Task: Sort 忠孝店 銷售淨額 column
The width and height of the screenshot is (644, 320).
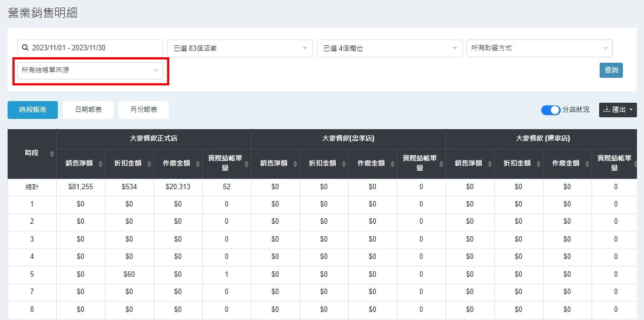Action: point(295,164)
